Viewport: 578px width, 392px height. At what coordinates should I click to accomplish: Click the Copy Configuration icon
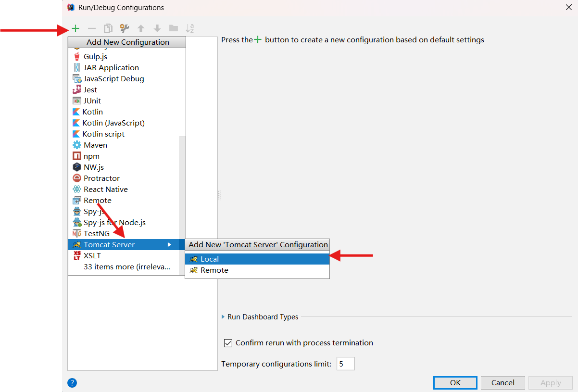click(x=108, y=28)
